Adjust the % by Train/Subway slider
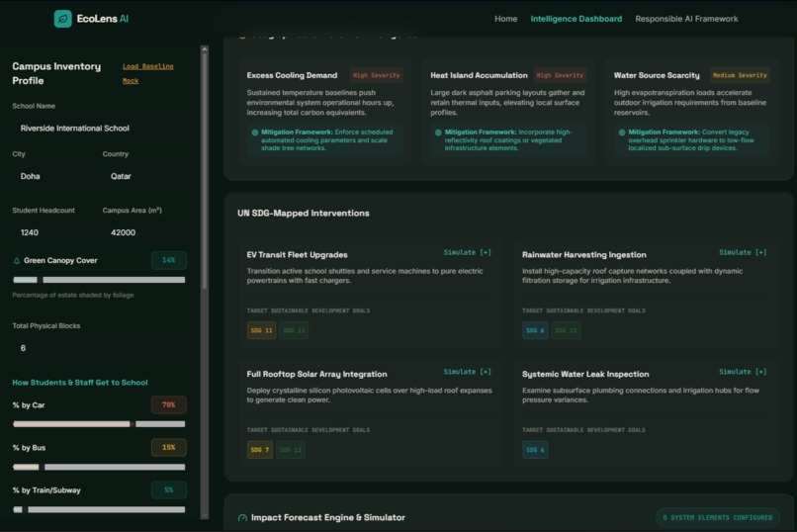797x532 pixels. [99, 509]
